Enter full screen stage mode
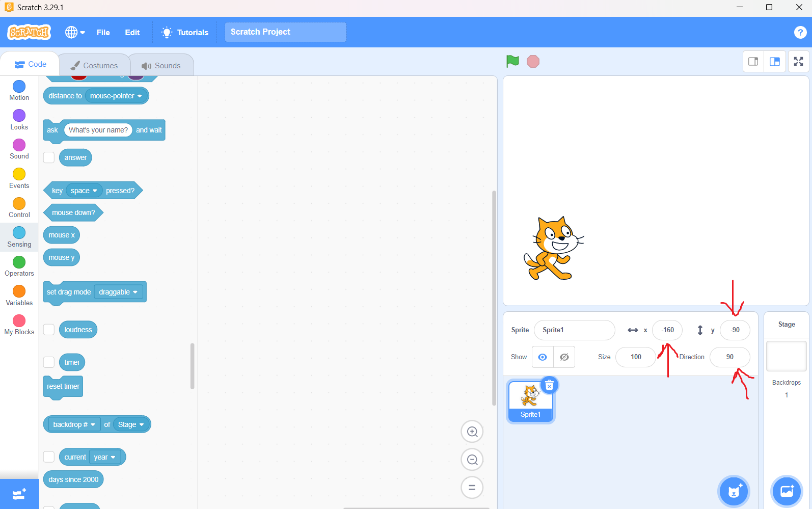 coord(798,62)
